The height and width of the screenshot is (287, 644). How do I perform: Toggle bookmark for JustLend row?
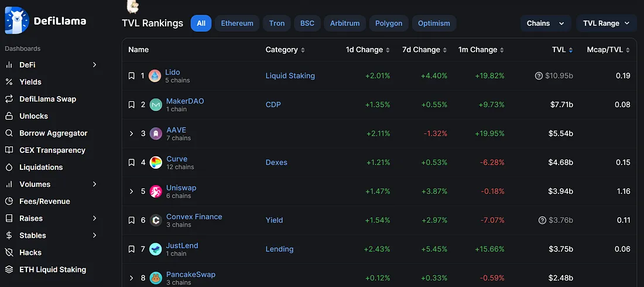[x=132, y=249]
